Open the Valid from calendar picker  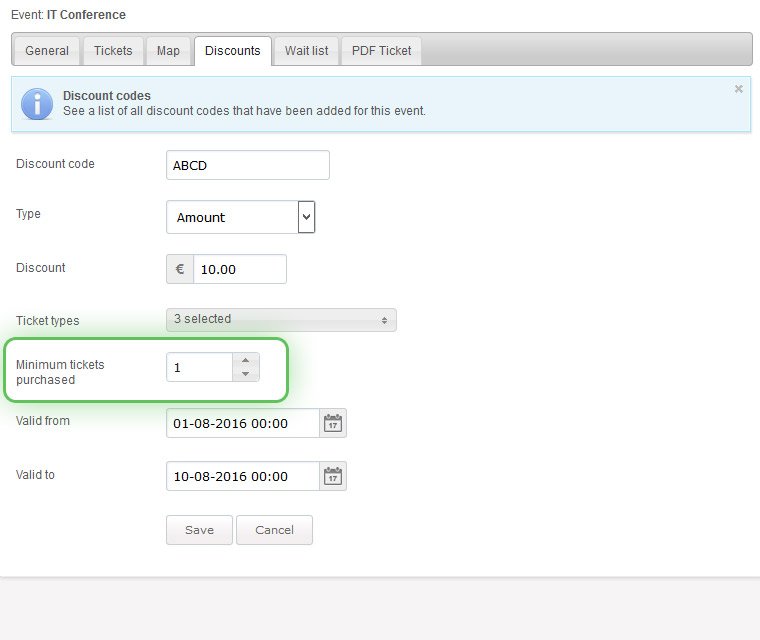pyautogui.click(x=333, y=423)
